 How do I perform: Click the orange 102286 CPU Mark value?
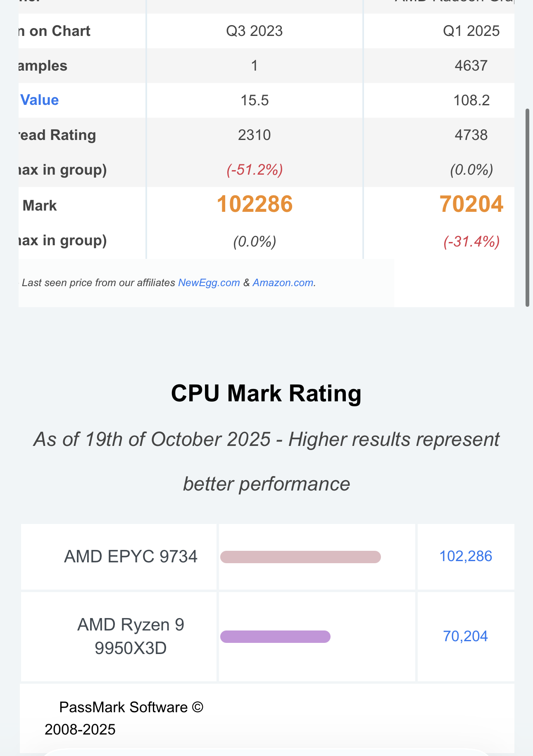tap(255, 205)
